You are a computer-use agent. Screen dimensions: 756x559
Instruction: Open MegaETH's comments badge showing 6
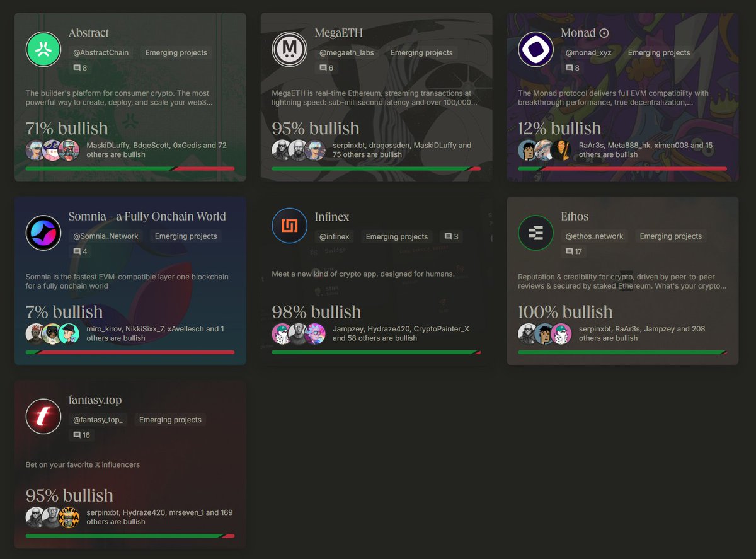pyautogui.click(x=326, y=68)
